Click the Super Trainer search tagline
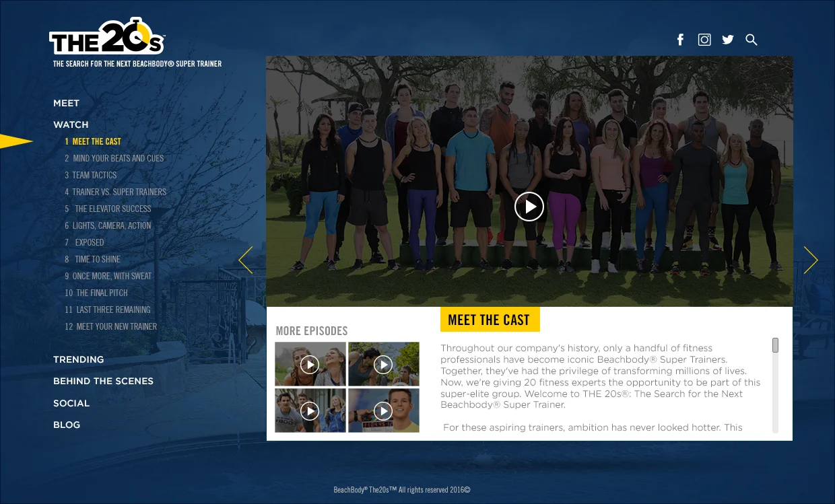Image resolution: width=835 pixels, height=504 pixels. pos(137,64)
